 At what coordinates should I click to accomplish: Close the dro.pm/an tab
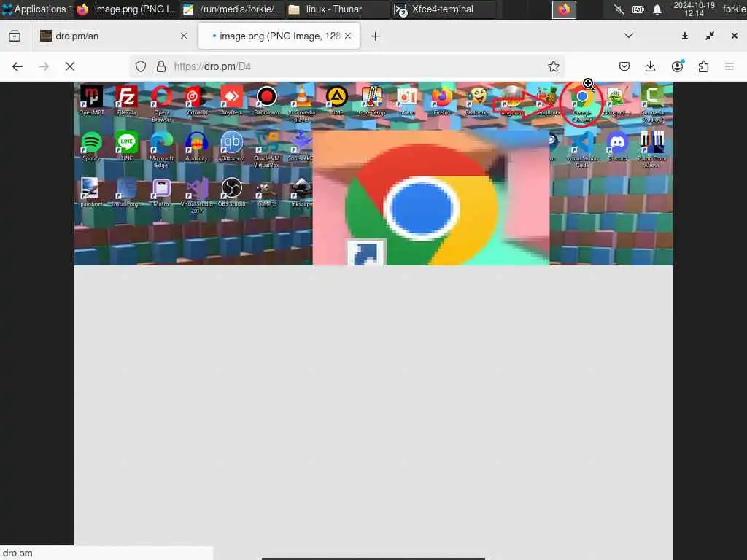point(184,36)
